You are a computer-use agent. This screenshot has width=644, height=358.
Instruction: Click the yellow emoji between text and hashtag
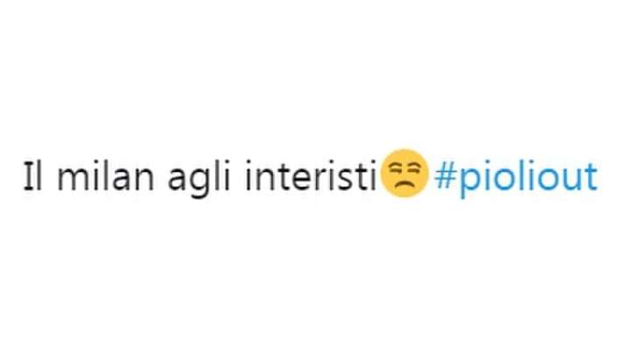(x=404, y=173)
